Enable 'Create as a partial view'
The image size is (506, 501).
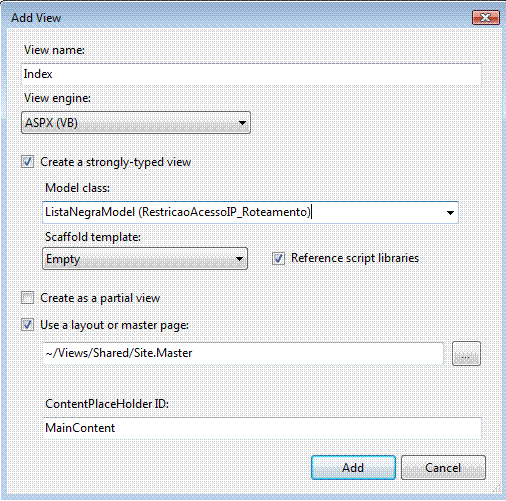pyautogui.click(x=27, y=298)
